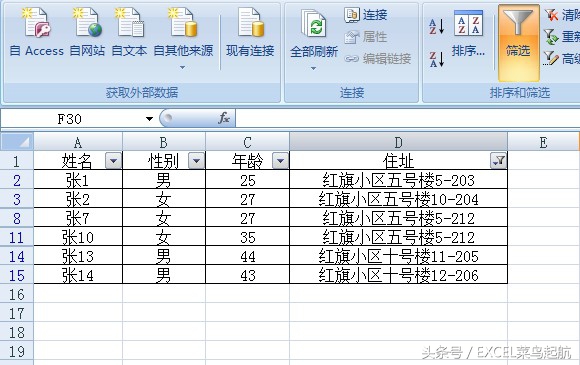
Task: Import data from website (自网站)
Action: click(87, 33)
